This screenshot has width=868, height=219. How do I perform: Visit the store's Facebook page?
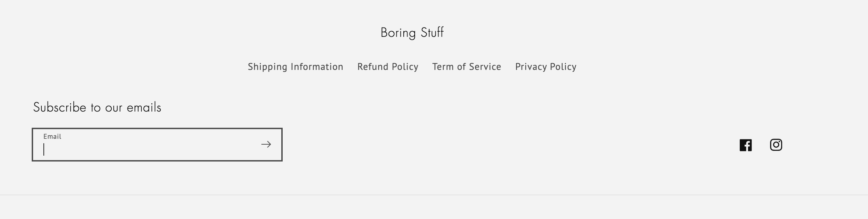[746, 145]
